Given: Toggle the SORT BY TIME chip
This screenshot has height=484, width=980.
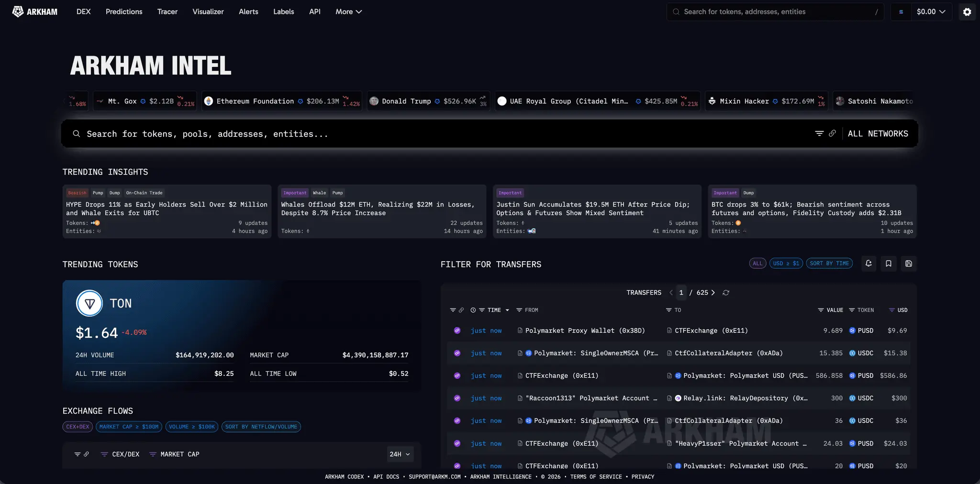Looking at the screenshot, I should pyautogui.click(x=829, y=264).
